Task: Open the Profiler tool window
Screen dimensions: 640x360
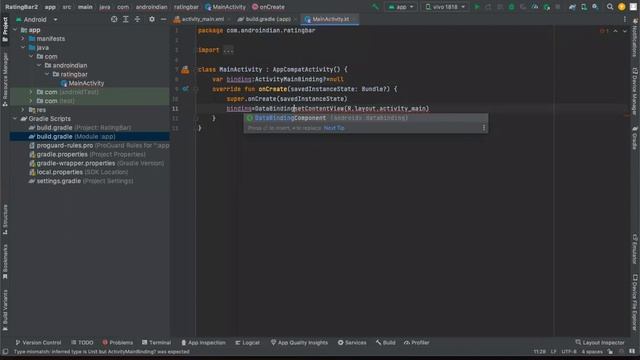Action: tap(416, 342)
